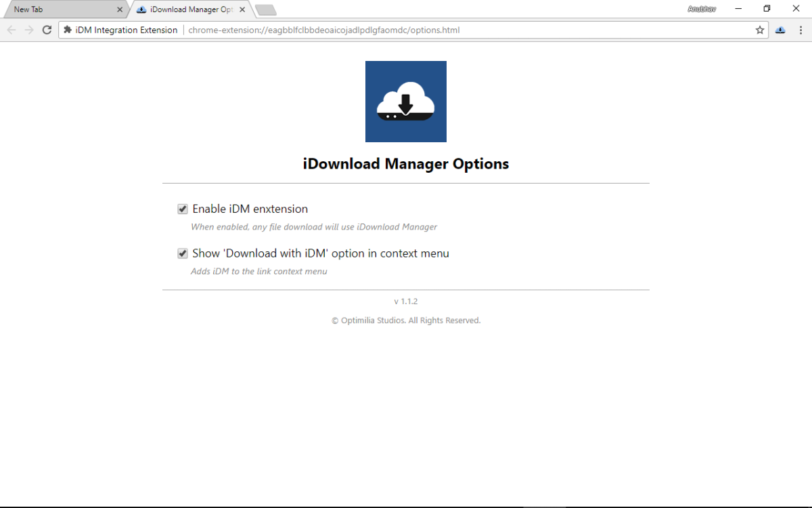This screenshot has width=812, height=508.
Task: Click the iDM cloud download logo
Action: tap(405, 102)
